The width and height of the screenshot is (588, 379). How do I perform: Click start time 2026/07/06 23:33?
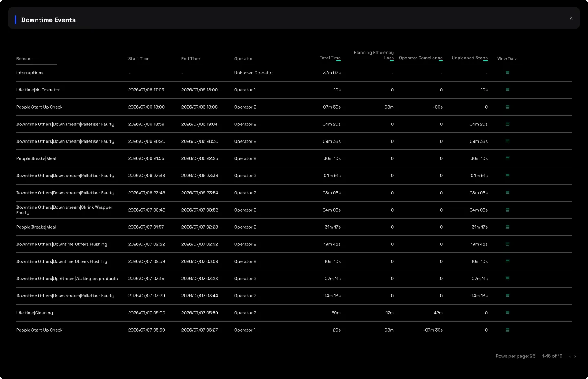(x=147, y=176)
